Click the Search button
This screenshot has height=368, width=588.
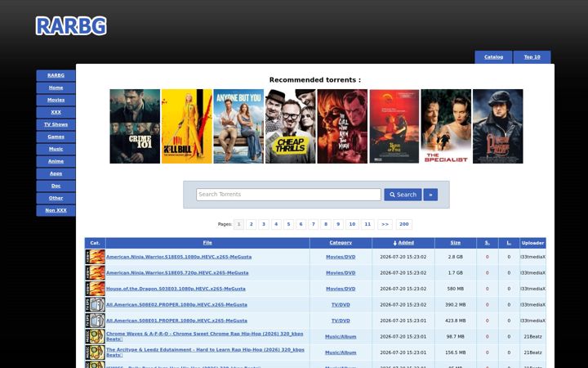(x=403, y=195)
